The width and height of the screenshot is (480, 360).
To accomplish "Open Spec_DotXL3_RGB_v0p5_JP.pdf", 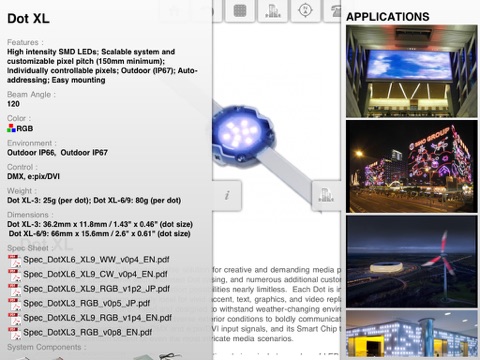I will pyautogui.click(x=79, y=304).
